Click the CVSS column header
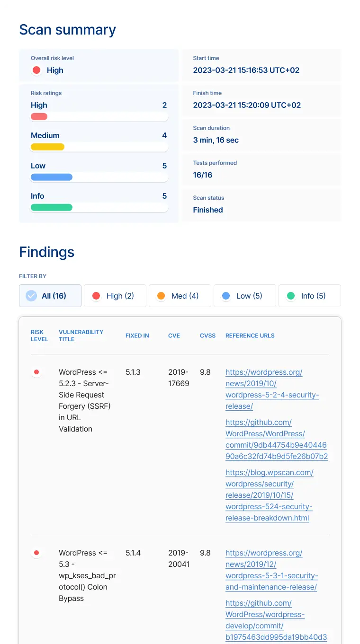Image resolution: width=360 pixels, height=644 pixels. tap(207, 335)
